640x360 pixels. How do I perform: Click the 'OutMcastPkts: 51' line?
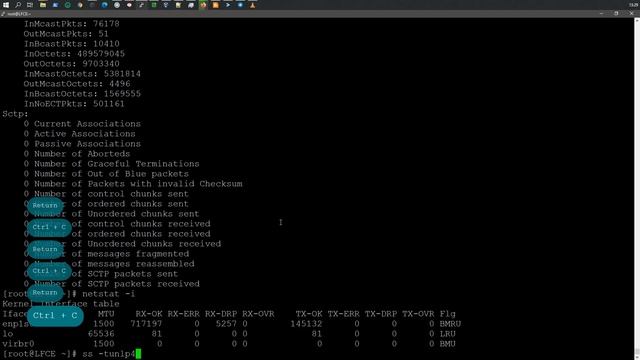pos(66,34)
